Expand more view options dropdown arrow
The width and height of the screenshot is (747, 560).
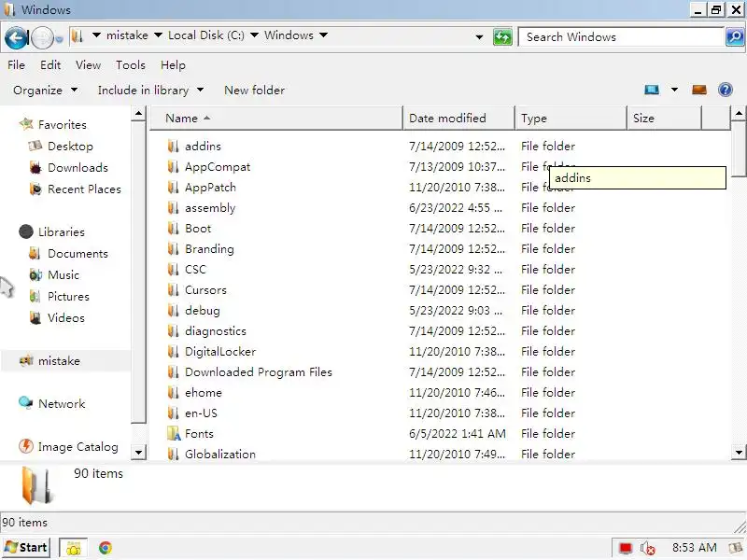tap(674, 90)
